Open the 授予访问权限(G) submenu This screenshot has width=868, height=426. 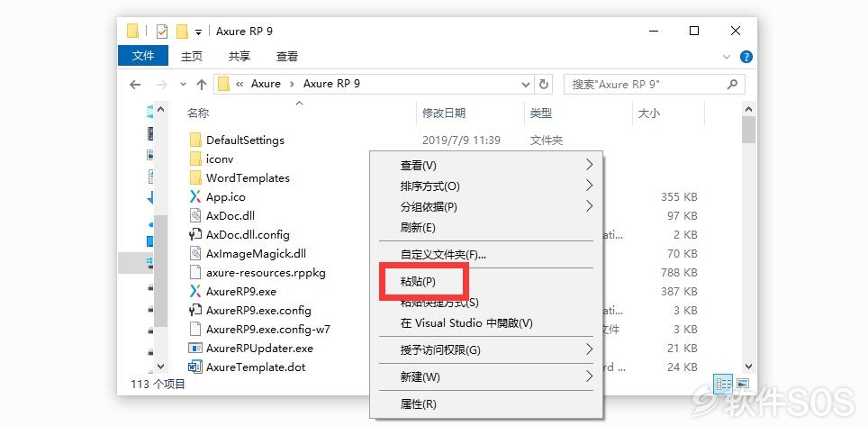[486, 350]
